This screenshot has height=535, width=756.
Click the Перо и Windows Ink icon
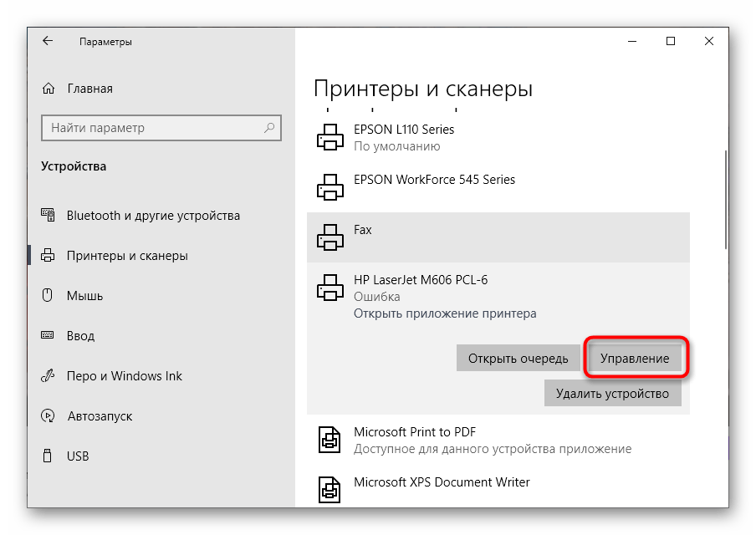click(x=47, y=375)
